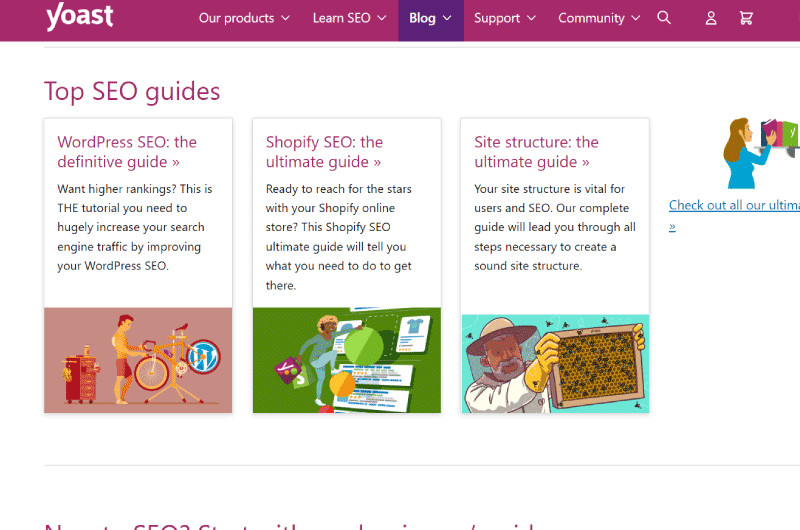Screen dimensions: 800x530
Task: Click the 'Ready to reach for the stars' description
Action: click(339, 237)
